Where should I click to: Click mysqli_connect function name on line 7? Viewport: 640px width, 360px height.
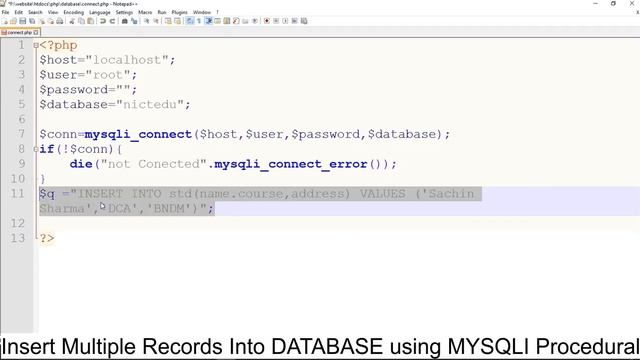tap(138, 134)
